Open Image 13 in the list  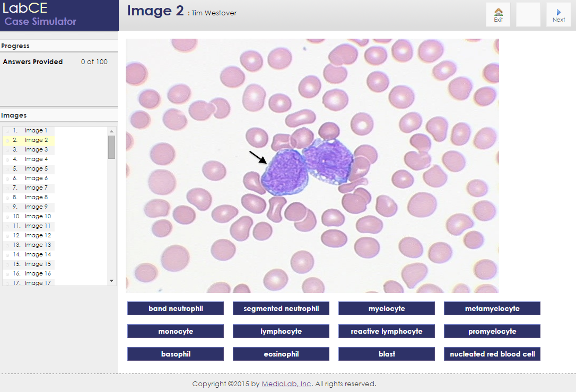[x=29, y=245]
